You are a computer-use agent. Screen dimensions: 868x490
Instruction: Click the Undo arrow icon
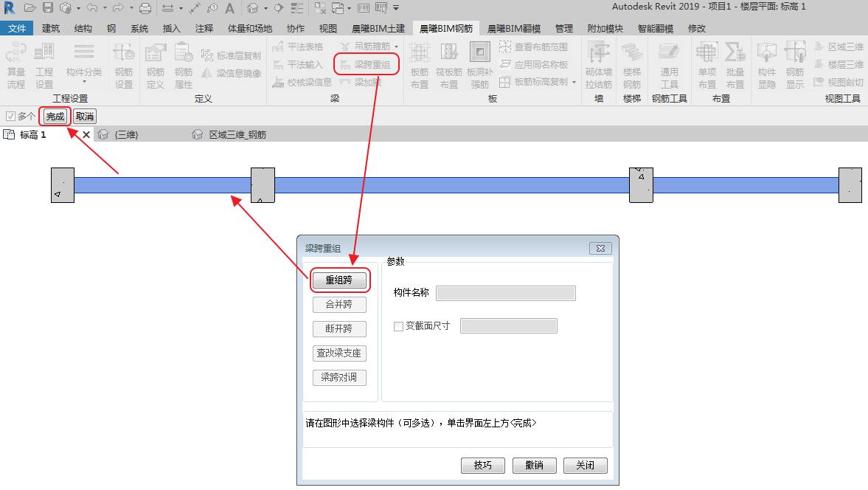(x=92, y=8)
